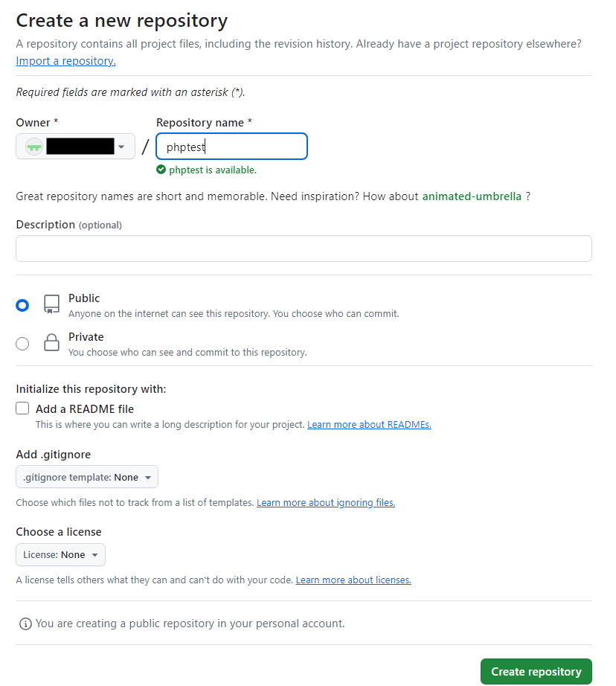Screen dimensions: 616x686
Task: Use the suggested name animated-umbrella
Action: (472, 196)
